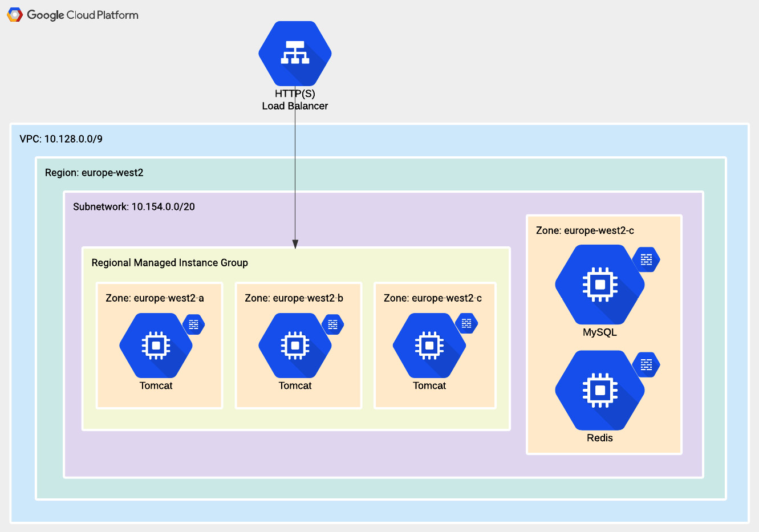
Task: Click the Tomcat compute icon in europe-west2-b
Action: [295, 346]
